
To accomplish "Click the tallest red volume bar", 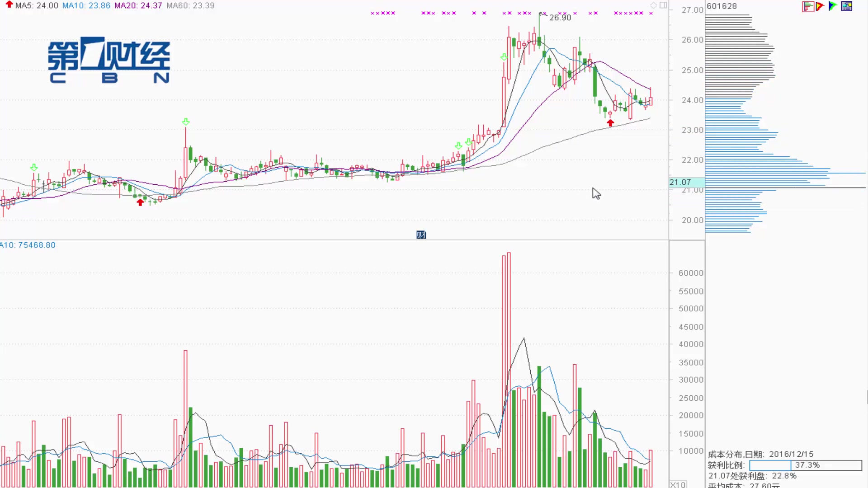I will coord(509,370).
